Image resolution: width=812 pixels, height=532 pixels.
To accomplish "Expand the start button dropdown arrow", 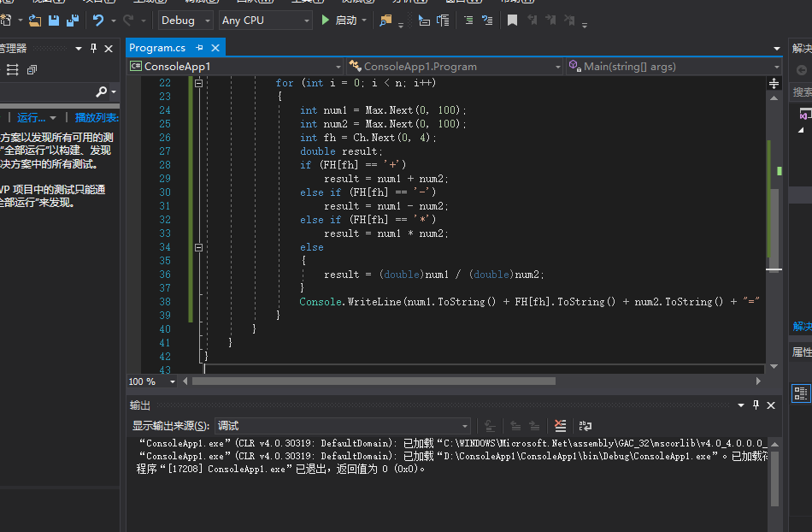I will coord(364,21).
